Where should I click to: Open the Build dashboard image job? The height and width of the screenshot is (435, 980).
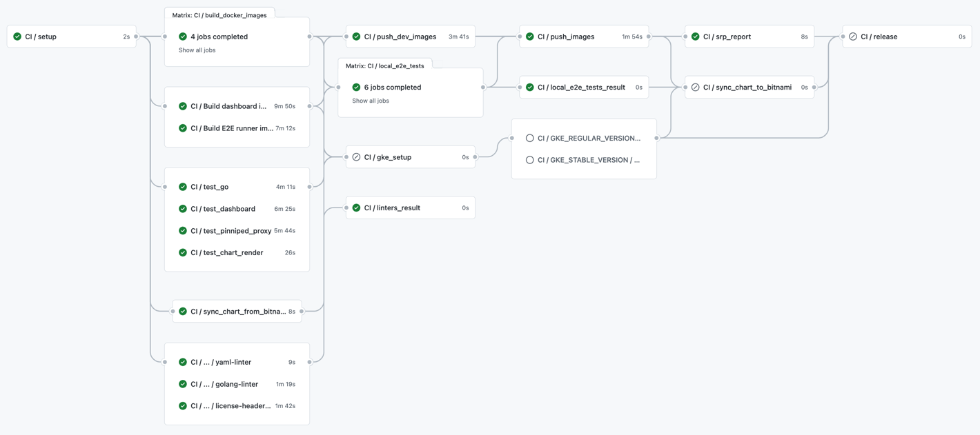point(228,105)
